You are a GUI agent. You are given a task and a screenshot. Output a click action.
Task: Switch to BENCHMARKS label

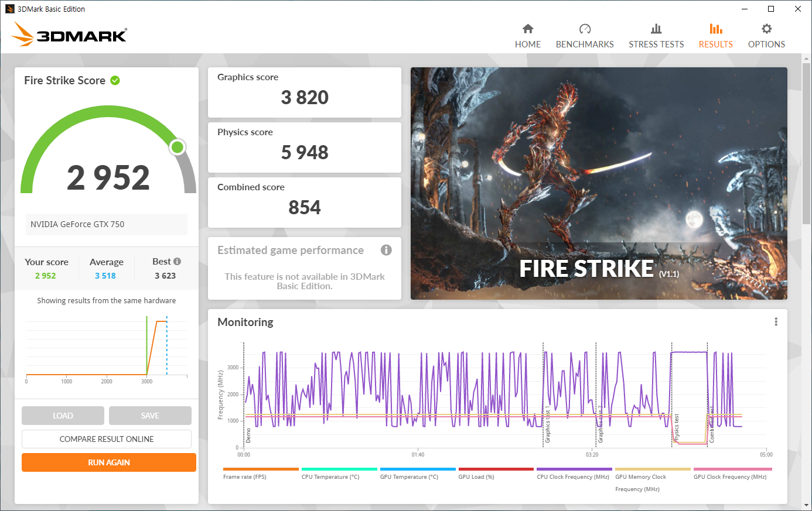pos(585,44)
